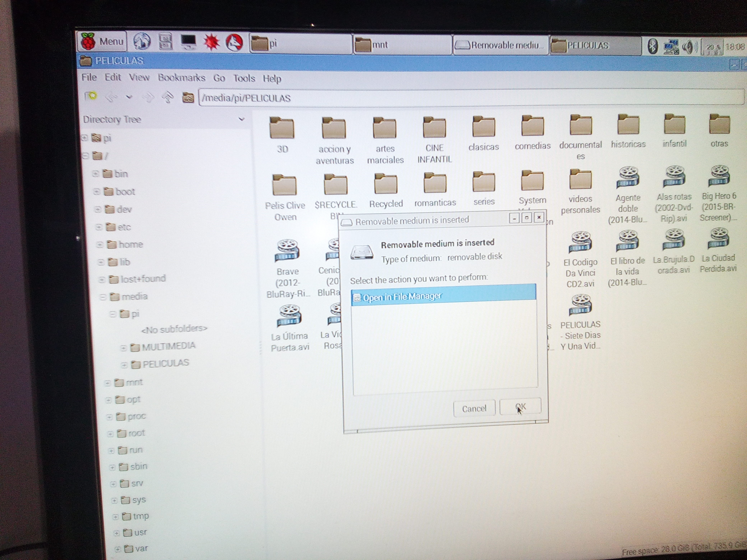The width and height of the screenshot is (747, 560).
Task: Expand the home folder in tree
Action: pos(100,244)
